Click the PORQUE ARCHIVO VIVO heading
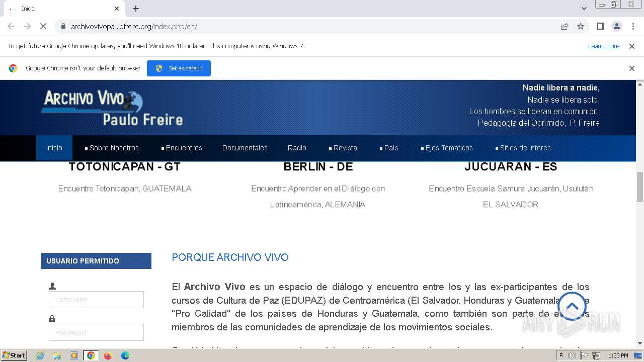This screenshot has width=644, height=362. (230, 257)
